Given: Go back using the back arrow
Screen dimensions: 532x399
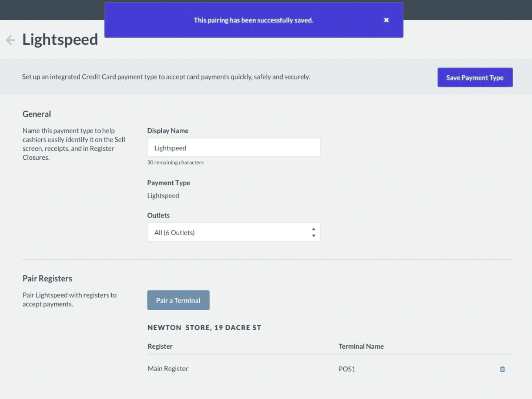Looking at the screenshot, I should coord(11,39).
